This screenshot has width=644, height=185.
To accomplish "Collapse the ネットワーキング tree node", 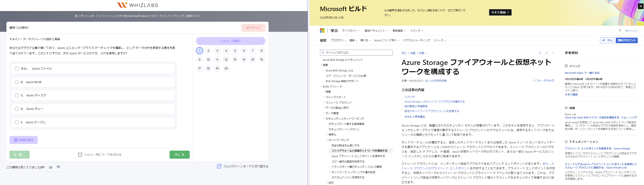I will (327, 140).
